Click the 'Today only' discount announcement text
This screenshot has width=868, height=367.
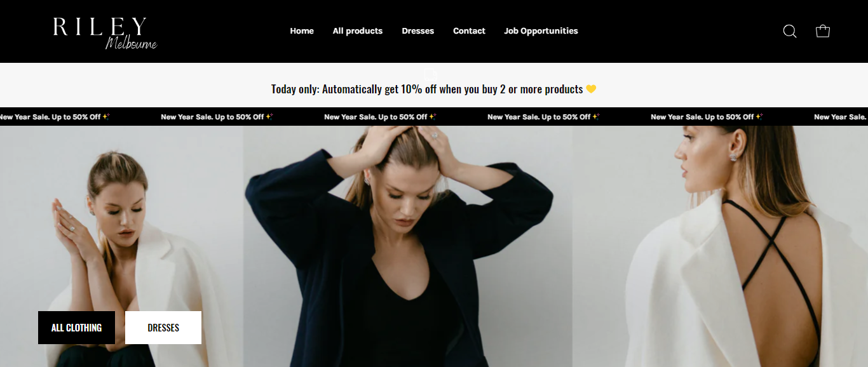tap(427, 89)
